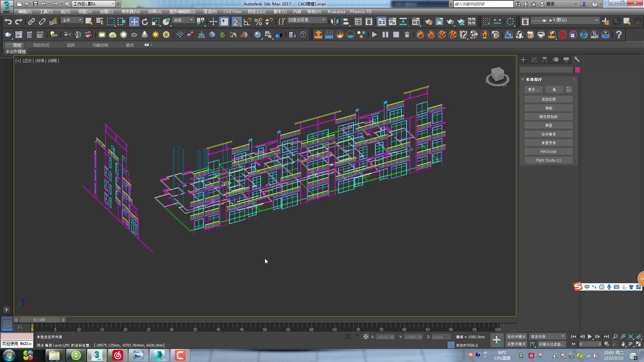Click the pink color swatch in the Utilities panel
This screenshot has height=362, width=644.
coord(578,69)
